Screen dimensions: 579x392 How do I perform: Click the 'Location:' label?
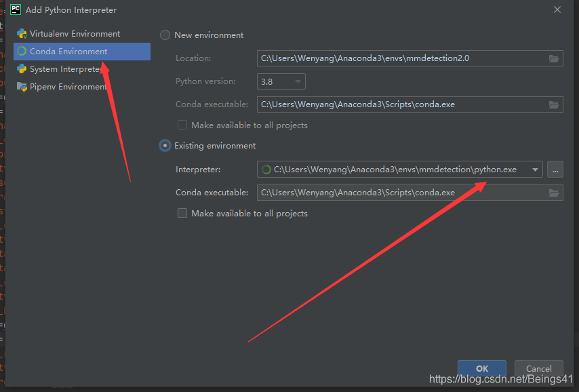point(193,58)
